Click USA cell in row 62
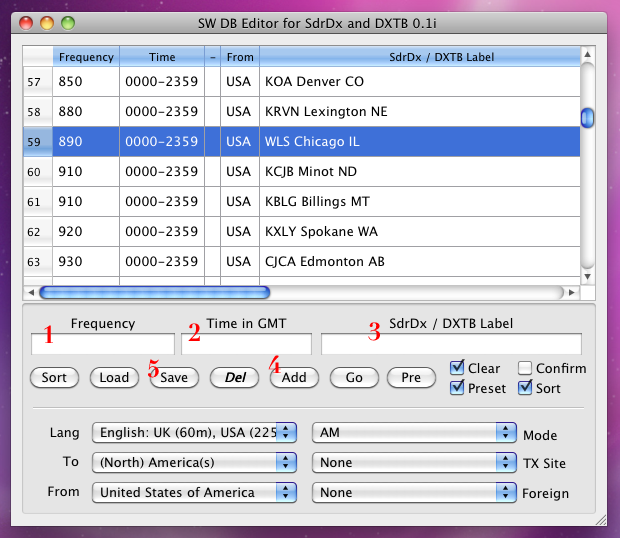This screenshot has height=538, width=620. [x=240, y=232]
